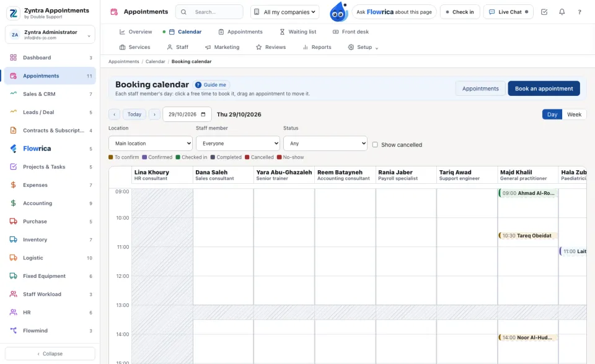
Task: Click the Flowrica water drop mascot
Action: tap(338, 12)
